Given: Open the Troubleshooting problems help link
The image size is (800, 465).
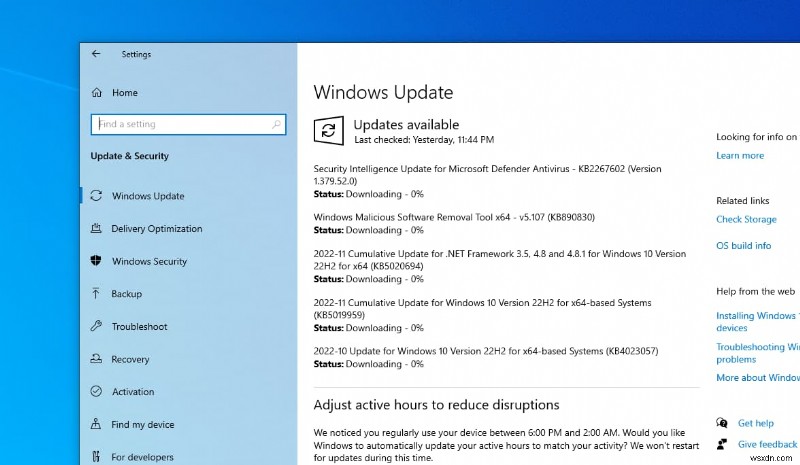Looking at the screenshot, I should pyautogui.click(x=758, y=353).
